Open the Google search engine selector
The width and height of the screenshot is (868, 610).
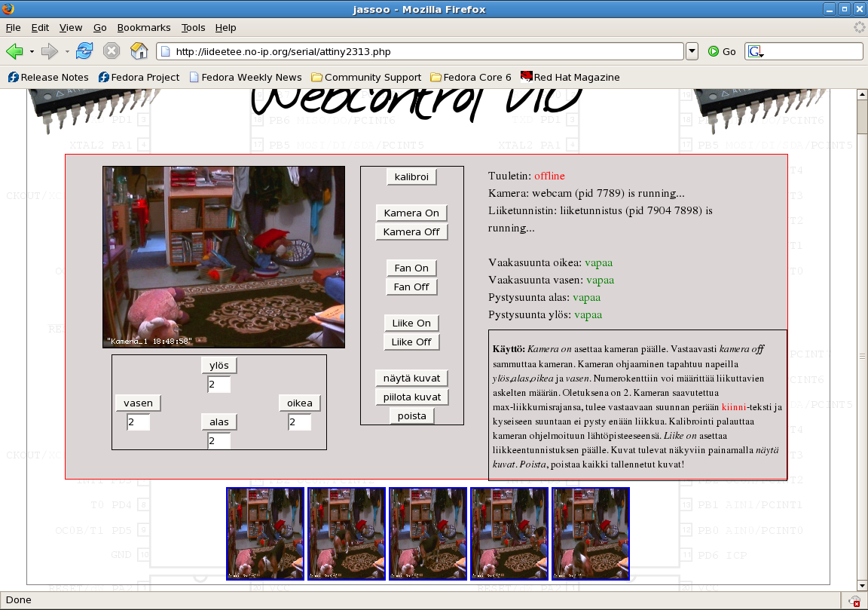click(756, 52)
